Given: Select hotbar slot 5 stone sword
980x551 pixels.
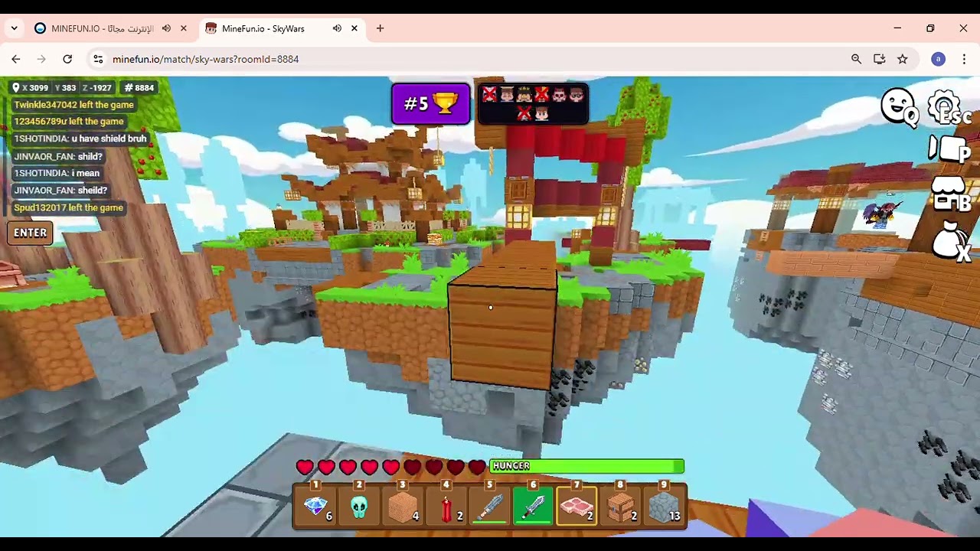Looking at the screenshot, I should point(490,506).
